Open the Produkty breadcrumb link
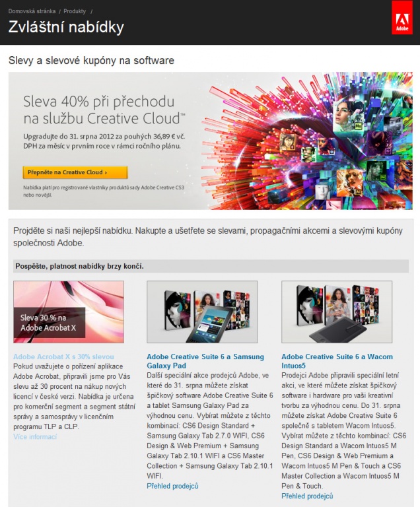The image size is (420, 507). tap(75, 11)
